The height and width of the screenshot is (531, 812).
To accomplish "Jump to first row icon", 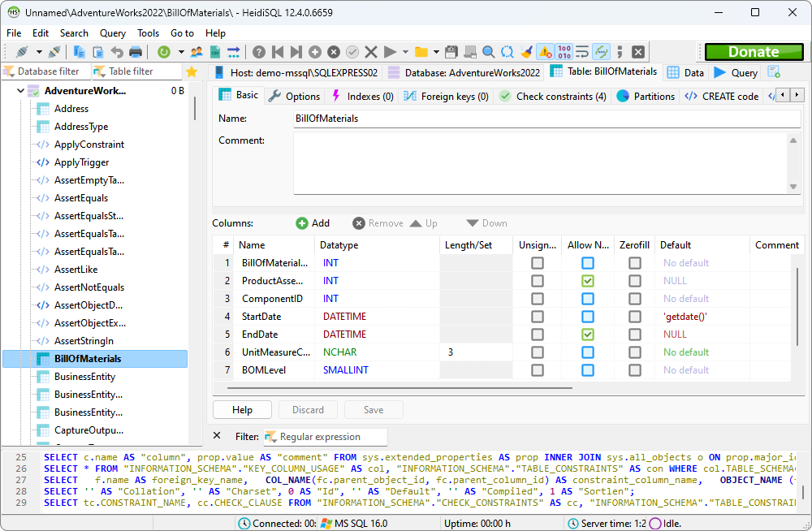I will pos(278,52).
